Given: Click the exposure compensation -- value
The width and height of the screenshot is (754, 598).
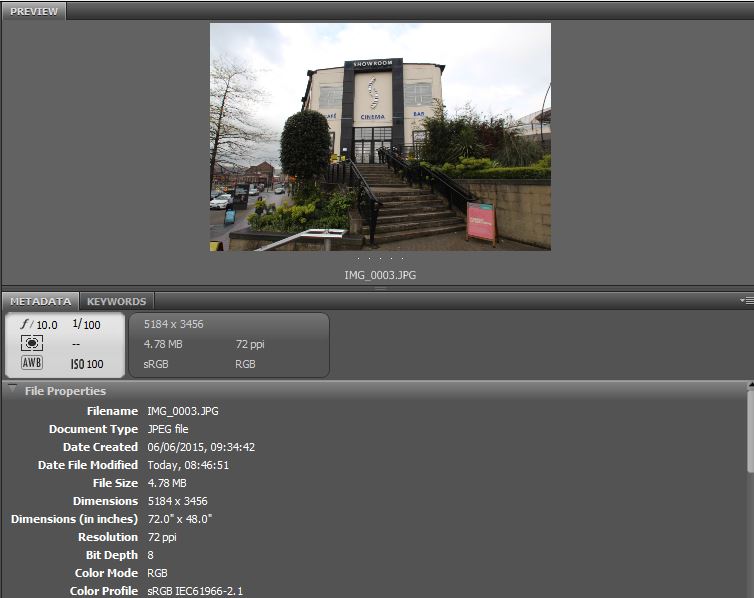Looking at the screenshot, I should [x=76, y=344].
